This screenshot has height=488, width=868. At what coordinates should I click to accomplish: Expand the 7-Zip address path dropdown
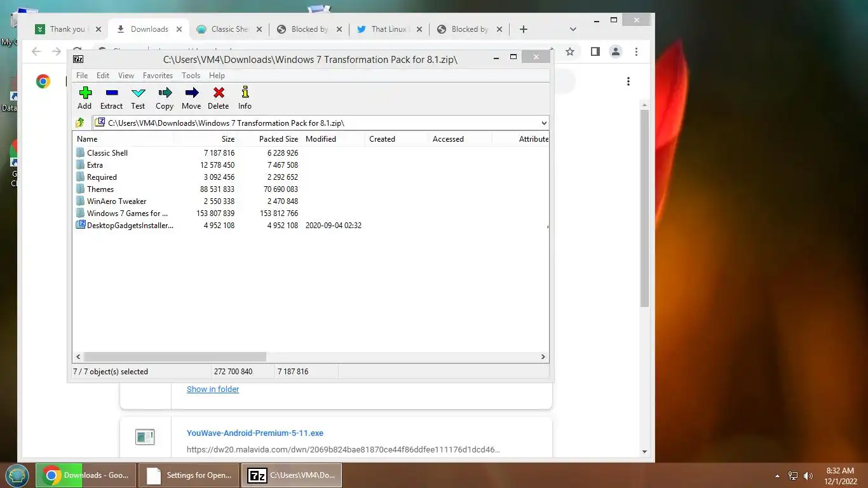tap(543, 123)
